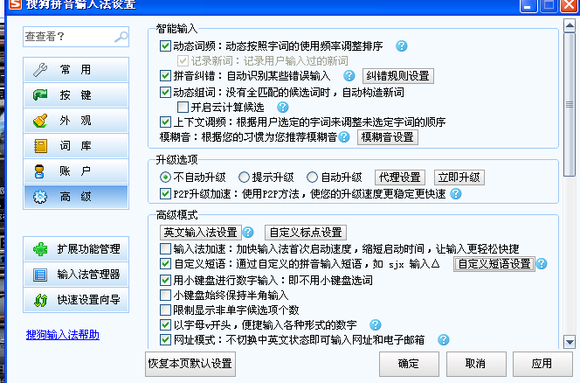The height and width of the screenshot is (383, 580).
Task: Click scrollbar down arrow
Action: pos(569,342)
